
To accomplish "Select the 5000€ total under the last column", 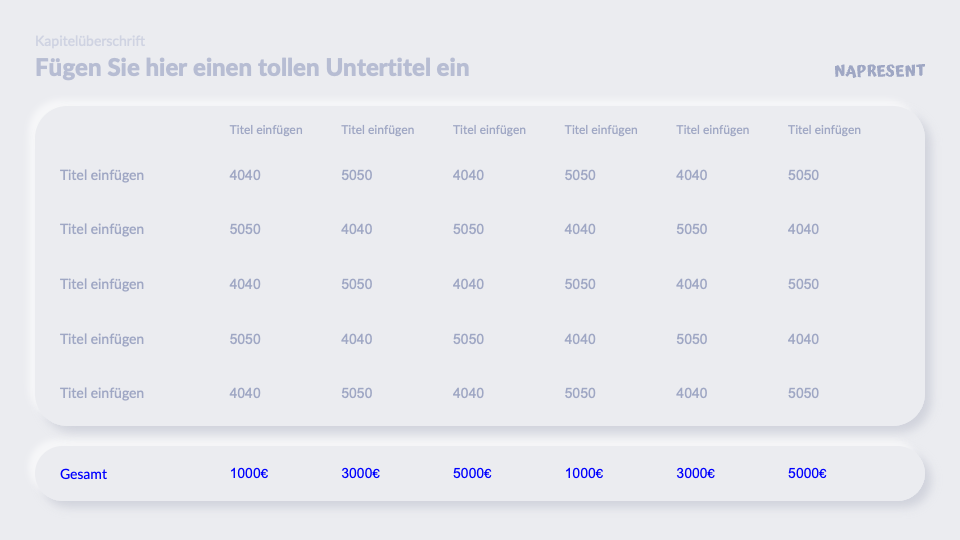I will (807, 473).
